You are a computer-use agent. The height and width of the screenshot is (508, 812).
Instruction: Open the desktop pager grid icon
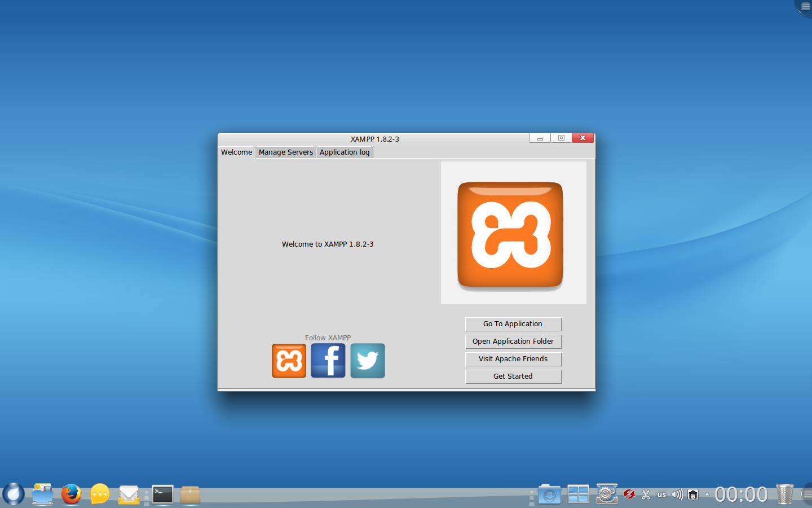[x=578, y=495]
